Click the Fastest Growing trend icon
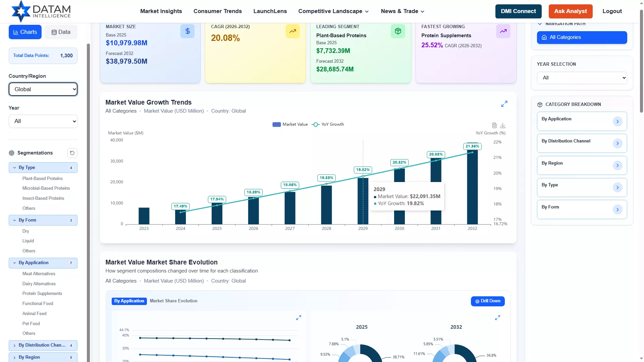This screenshot has width=644, height=362. [x=503, y=31]
